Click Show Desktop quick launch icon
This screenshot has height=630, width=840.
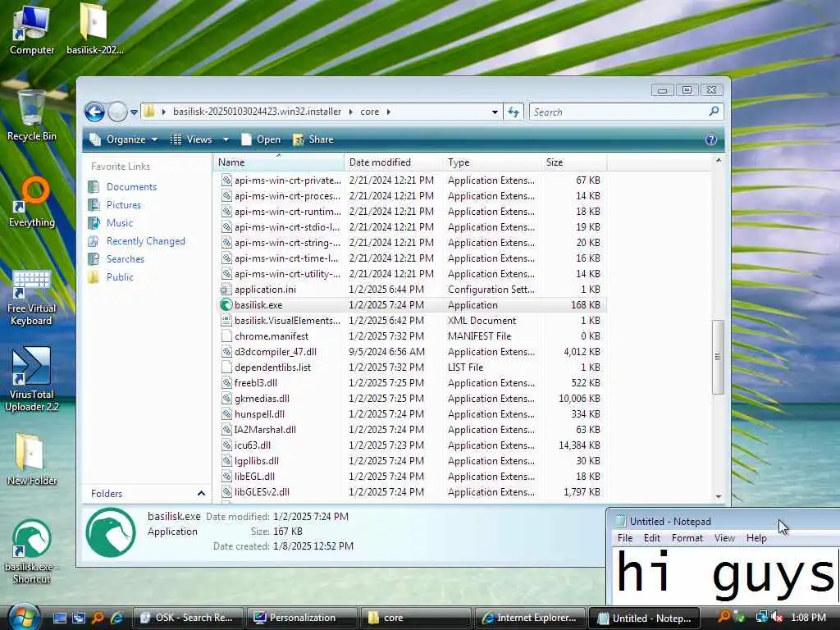coord(60,618)
